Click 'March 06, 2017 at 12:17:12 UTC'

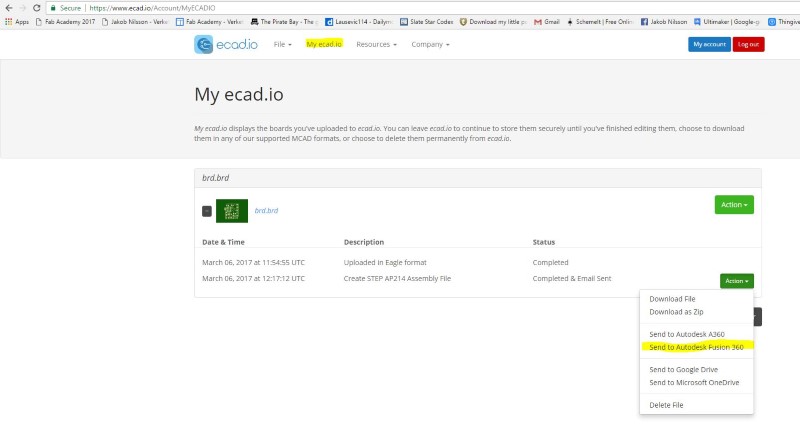point(253,278)
